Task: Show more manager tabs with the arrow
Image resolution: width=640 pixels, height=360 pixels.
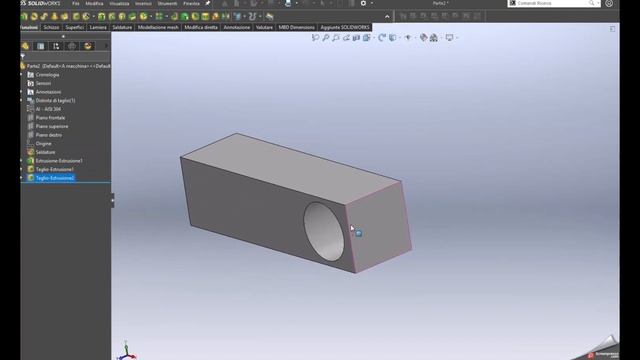Action: 107,46
